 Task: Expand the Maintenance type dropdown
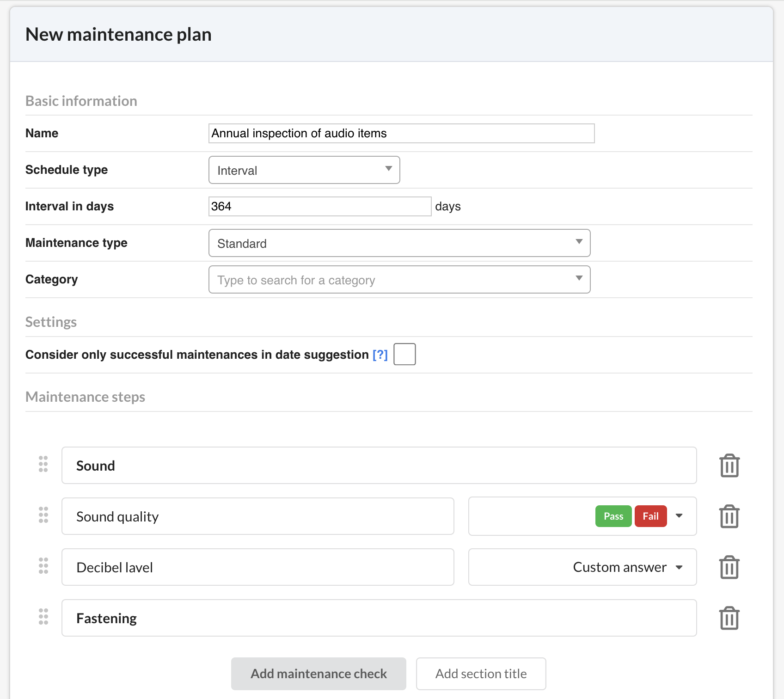(x=399, y=243)
